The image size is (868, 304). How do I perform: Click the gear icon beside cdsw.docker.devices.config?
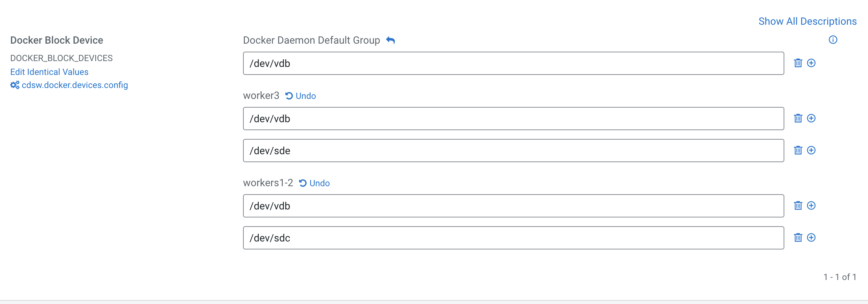pos(14,85)
